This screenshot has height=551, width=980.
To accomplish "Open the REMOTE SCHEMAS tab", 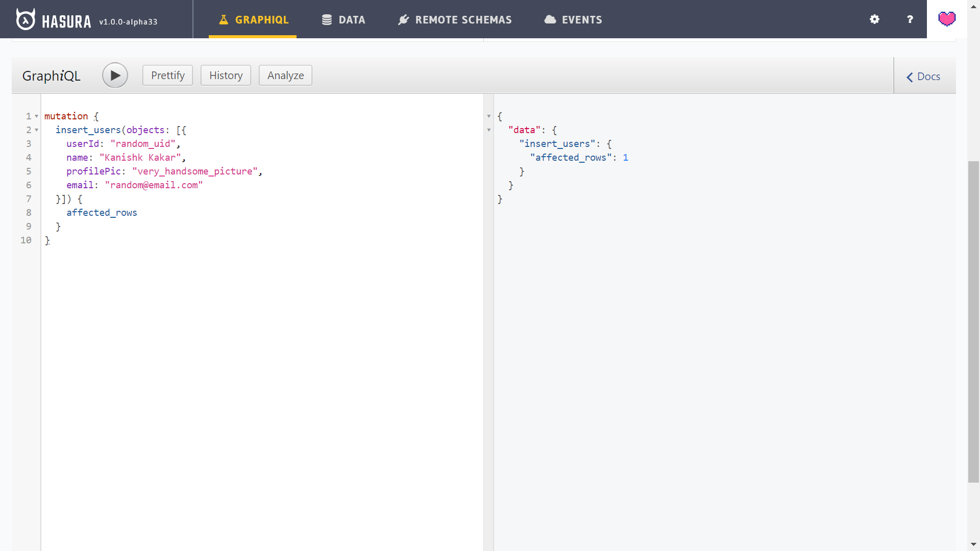I will [x=463, y=20].
